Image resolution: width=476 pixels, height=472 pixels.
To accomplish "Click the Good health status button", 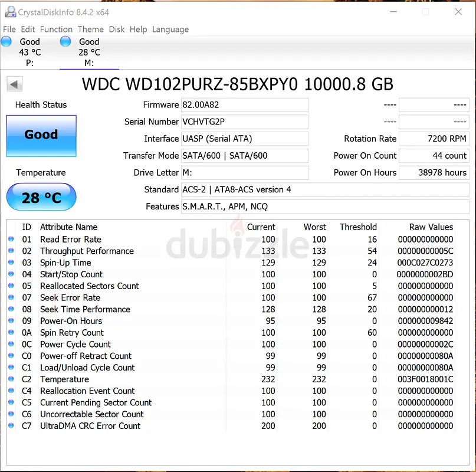I will tap(41, 135).
